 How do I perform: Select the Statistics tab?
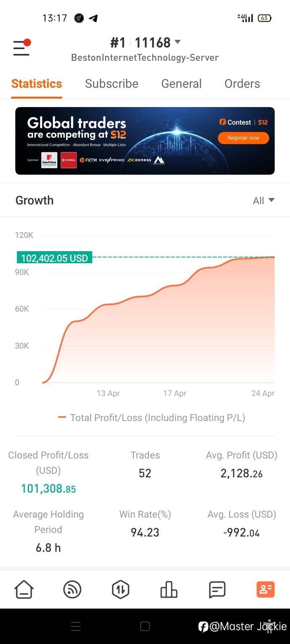click(37, 84)
